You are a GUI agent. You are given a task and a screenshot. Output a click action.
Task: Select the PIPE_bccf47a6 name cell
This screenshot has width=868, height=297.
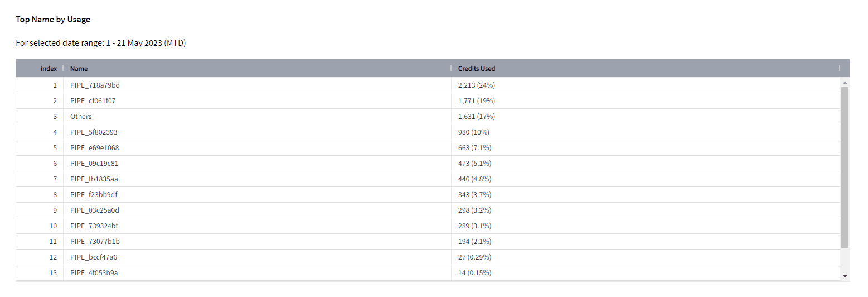click(94, 257)
